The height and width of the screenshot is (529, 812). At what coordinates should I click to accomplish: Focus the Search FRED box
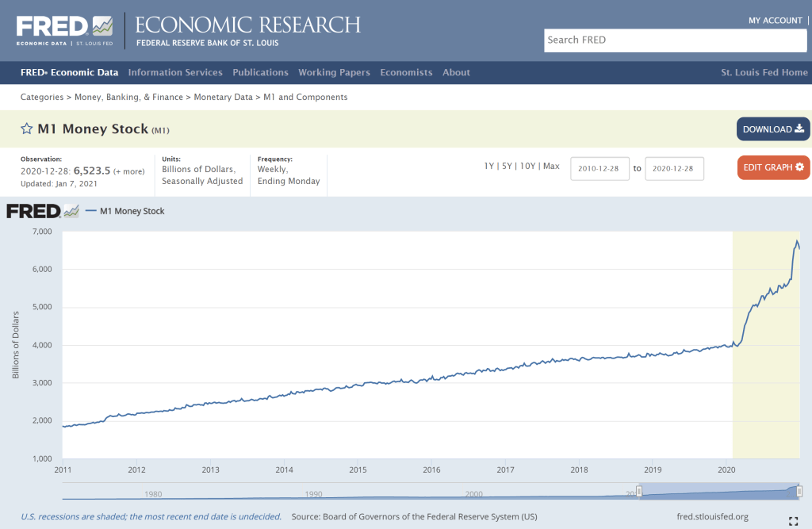coord(675,40)
